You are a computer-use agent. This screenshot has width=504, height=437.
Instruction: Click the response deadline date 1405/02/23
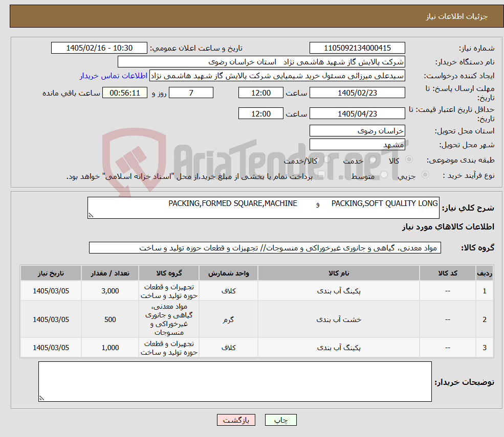pos(357,93)
